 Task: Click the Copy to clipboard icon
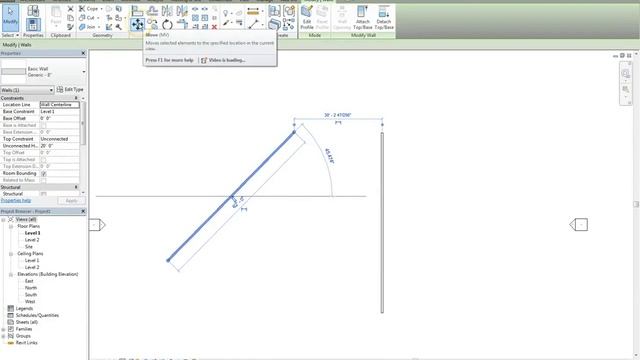pos(70,18)
